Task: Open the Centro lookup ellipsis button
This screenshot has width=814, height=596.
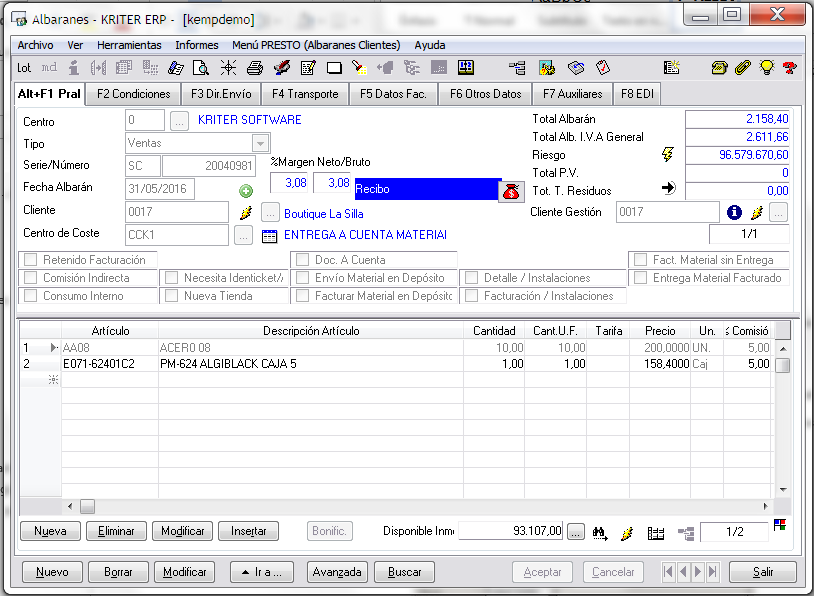Action: click(x=179, y=121)
